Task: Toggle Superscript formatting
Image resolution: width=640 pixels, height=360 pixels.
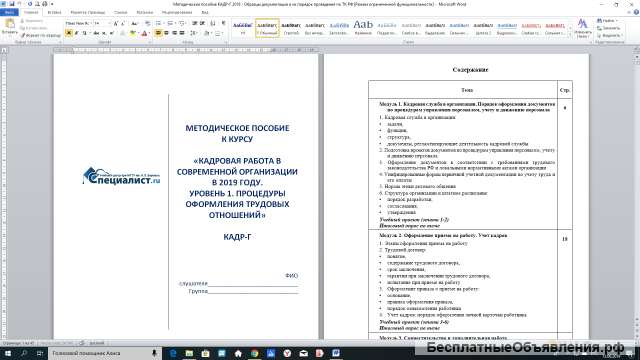Action: tap(112, 33)
